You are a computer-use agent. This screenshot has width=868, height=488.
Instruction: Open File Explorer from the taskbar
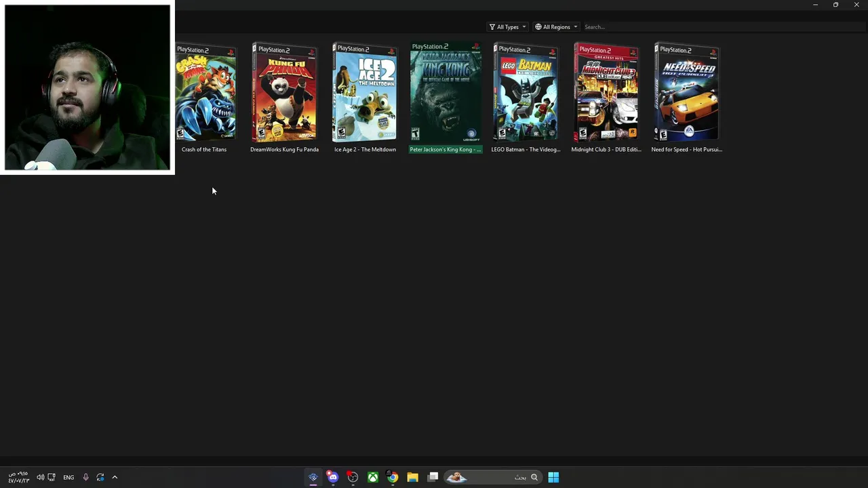point(412,477)
